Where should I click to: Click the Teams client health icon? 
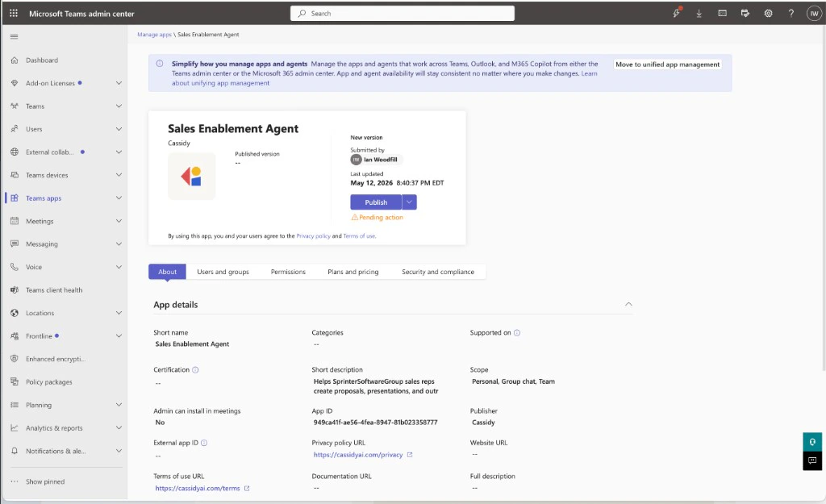(15, 290)
